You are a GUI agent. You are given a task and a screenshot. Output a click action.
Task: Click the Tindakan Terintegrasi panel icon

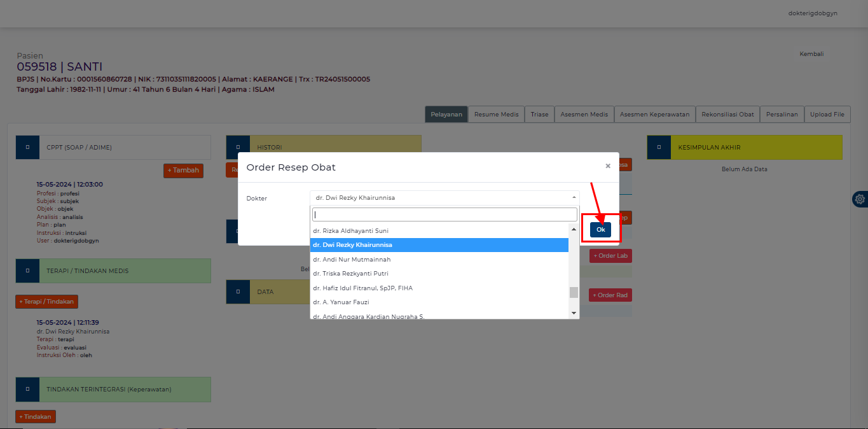[x=27, y=389]
